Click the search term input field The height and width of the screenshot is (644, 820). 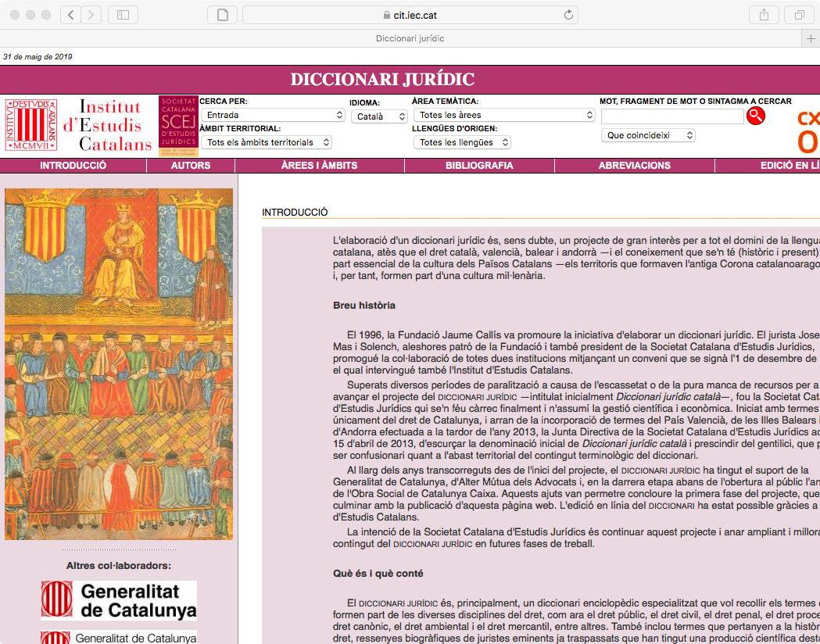[x=672, y=116]
